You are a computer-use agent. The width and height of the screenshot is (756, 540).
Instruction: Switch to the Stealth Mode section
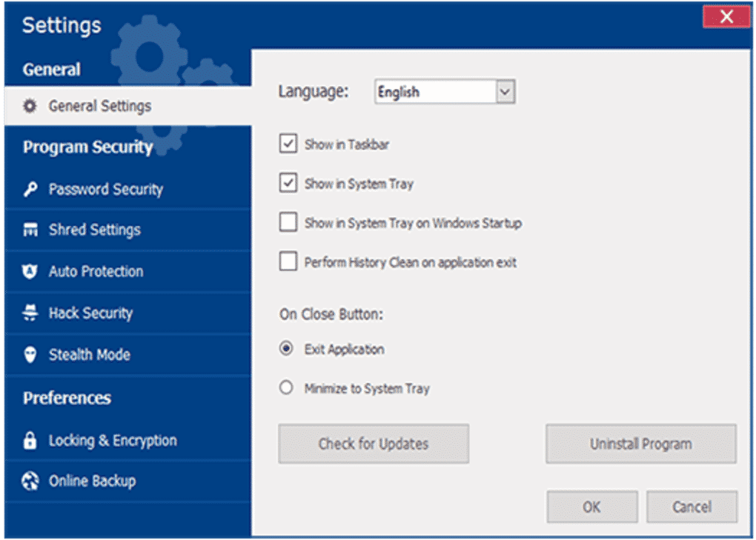click(89, 355)
